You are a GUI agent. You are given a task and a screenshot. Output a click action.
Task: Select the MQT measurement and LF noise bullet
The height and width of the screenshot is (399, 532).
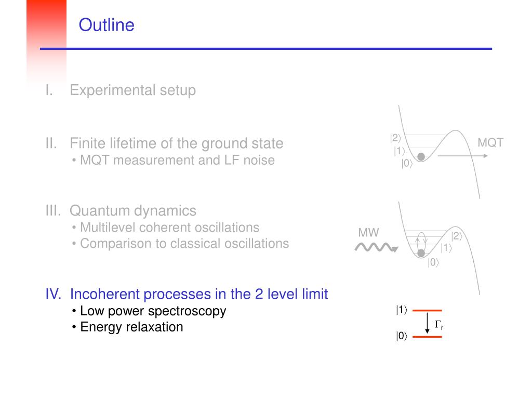[x=177, y=160]
